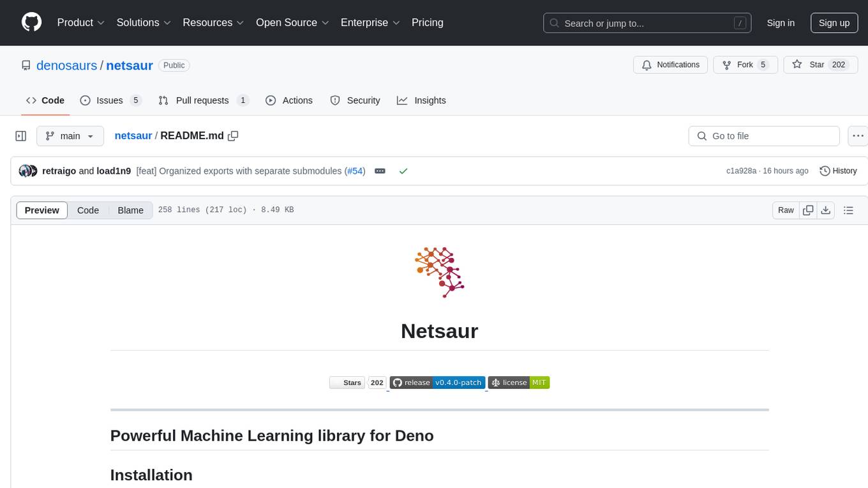Screen dimensions: 868x488
Task: Click the Installation heading
Action: coord(151,475)
